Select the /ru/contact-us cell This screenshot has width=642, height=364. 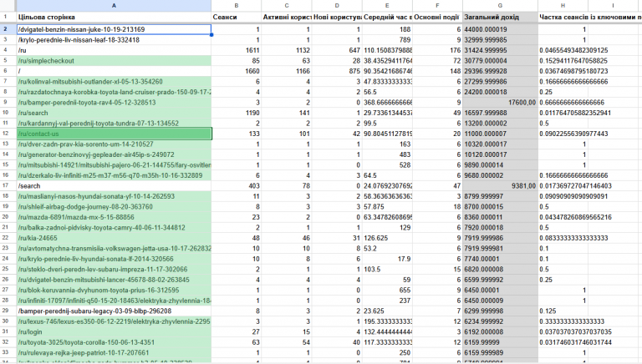[114, 134]
